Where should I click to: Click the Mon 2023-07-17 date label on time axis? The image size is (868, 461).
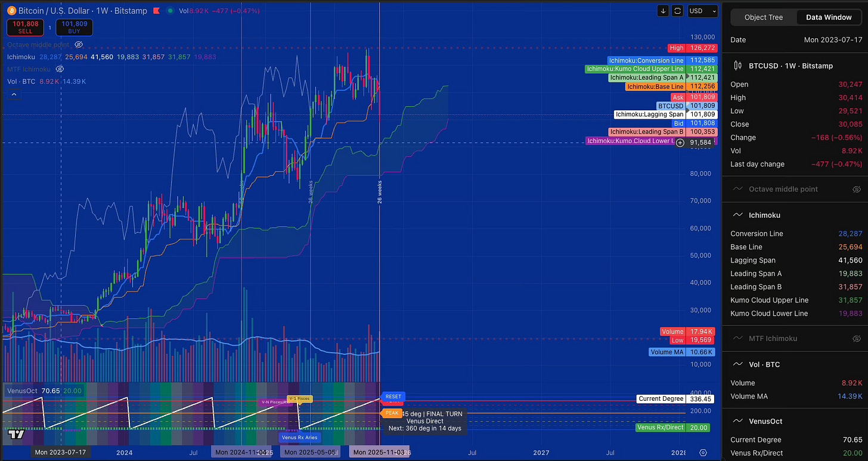[61, 452]
